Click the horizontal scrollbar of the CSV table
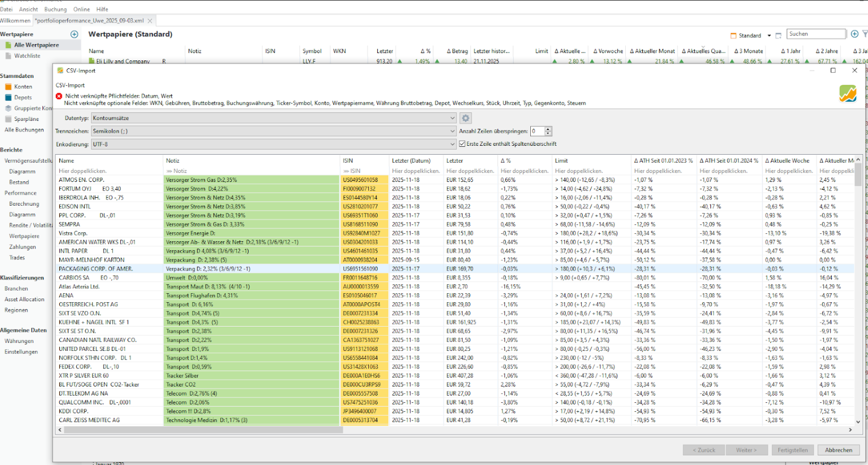This screenshot has height=465, width=868. (203, 430)
